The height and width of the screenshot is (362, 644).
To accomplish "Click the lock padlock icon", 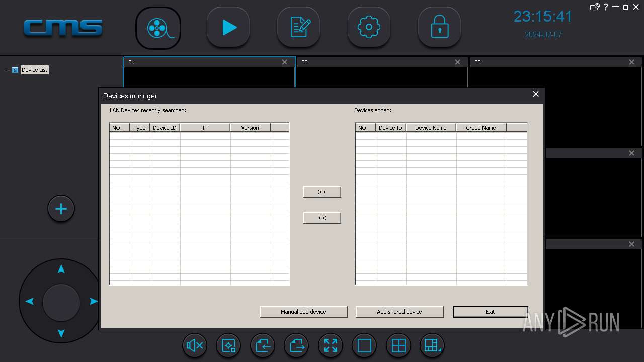I will [x=440, y=28].
